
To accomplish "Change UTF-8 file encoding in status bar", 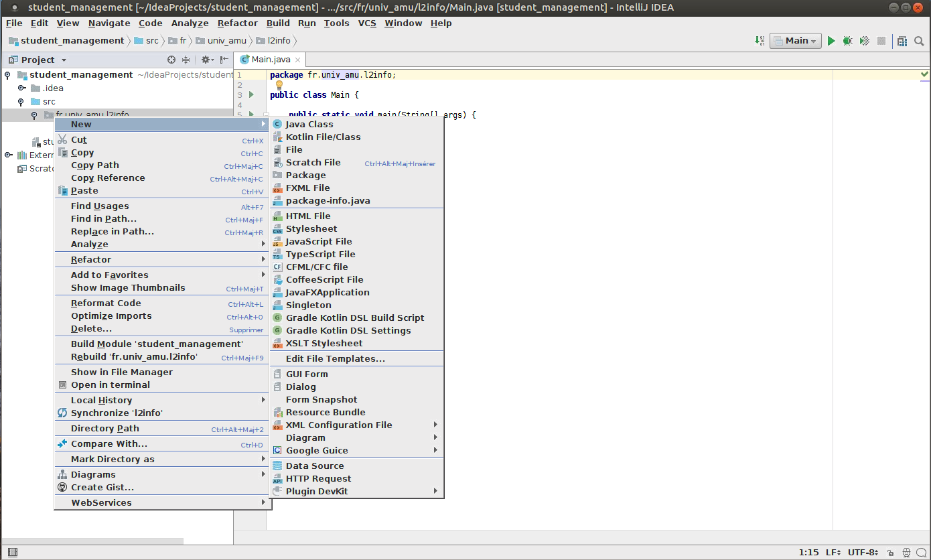I will tap(863, 553).
